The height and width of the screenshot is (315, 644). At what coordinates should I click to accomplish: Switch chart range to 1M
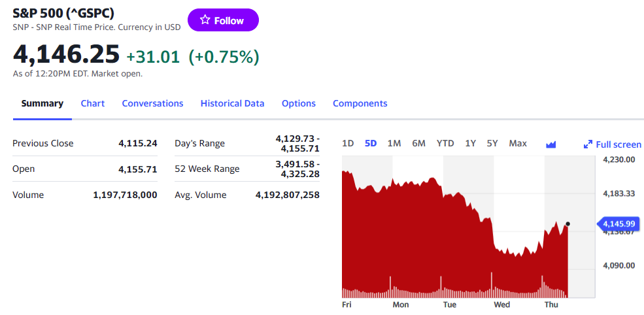point(394,143)
